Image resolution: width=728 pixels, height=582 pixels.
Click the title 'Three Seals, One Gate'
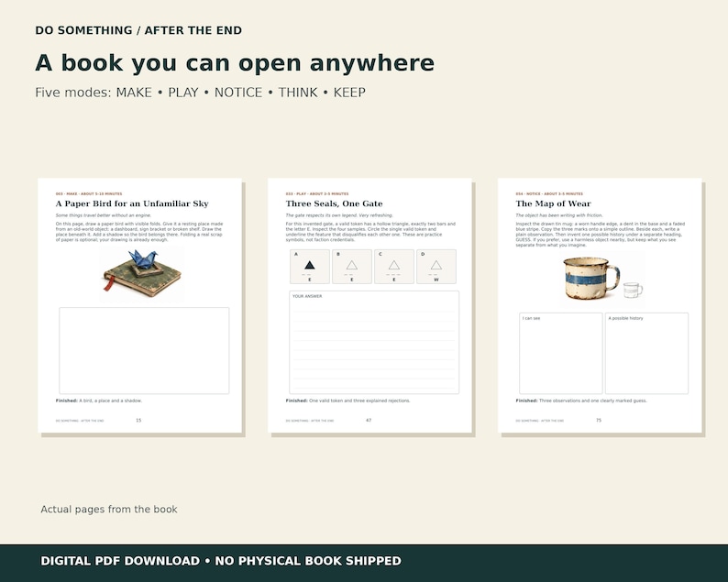[335, 203]
